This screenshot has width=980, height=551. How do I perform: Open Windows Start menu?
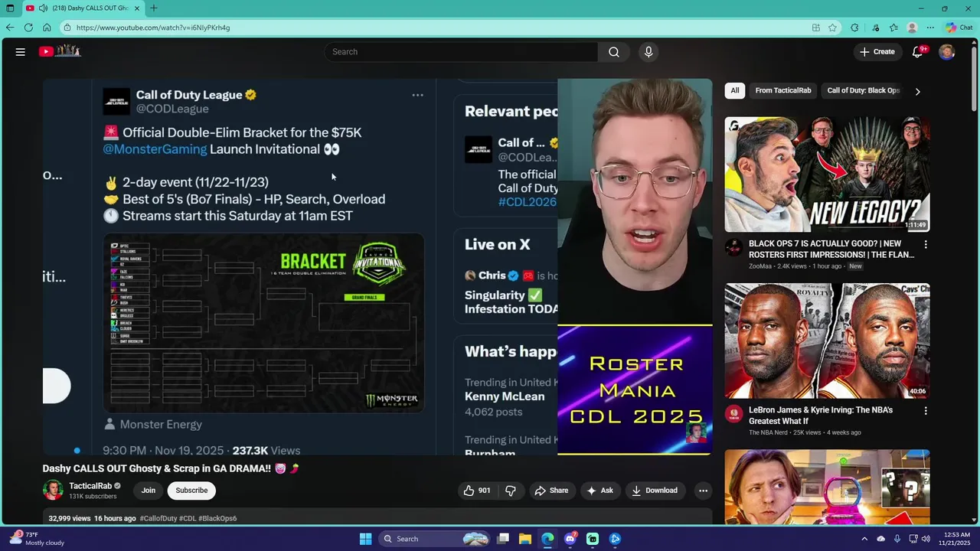pyautogui.click(x=366, y=539)
